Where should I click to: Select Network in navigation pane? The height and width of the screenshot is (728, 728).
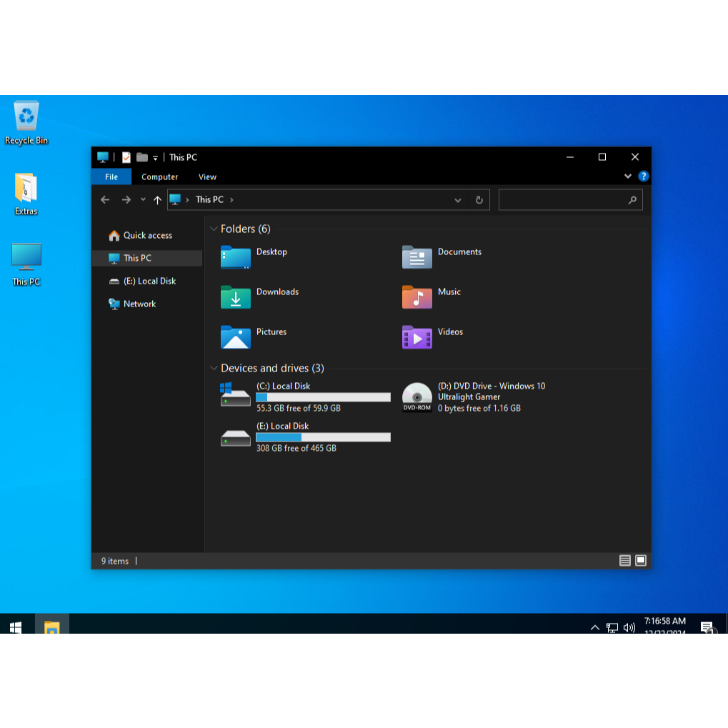(148, 304)
